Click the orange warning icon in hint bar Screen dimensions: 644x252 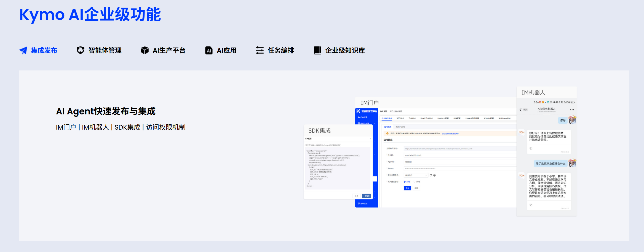coord(387,133)
